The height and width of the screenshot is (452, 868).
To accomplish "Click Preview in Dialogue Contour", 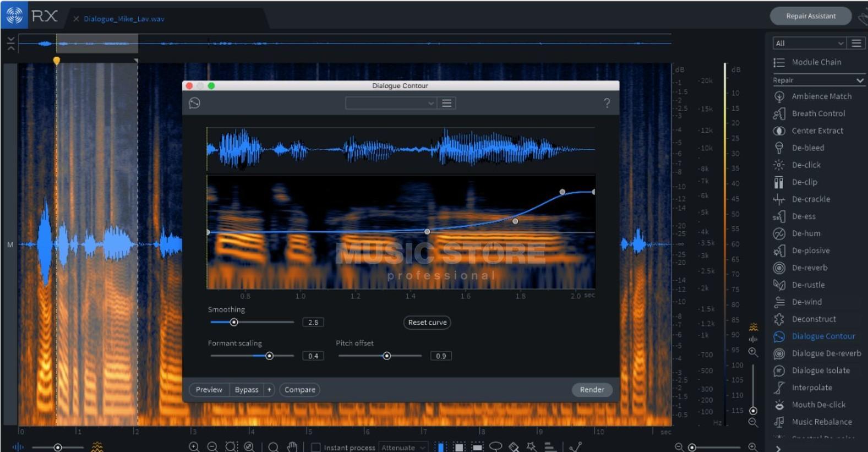I will click(209, 390).
